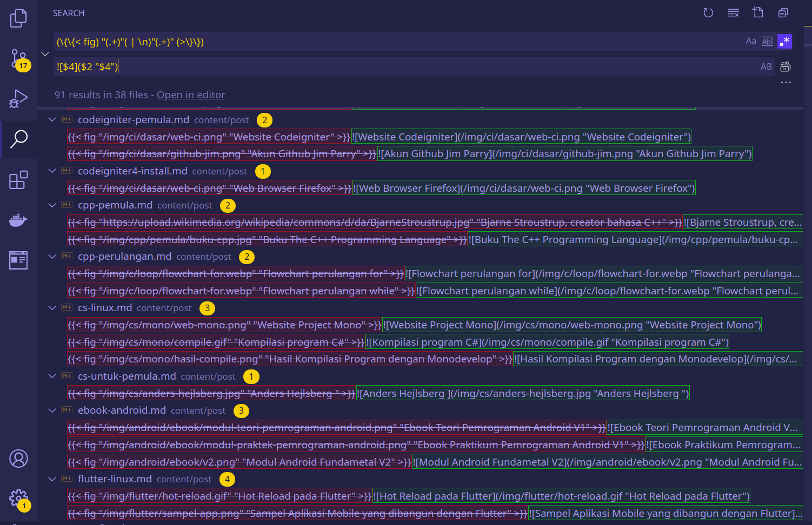Disable the regular expression toggle
Viewport: 812px width, 525px height.
(785, 41)
